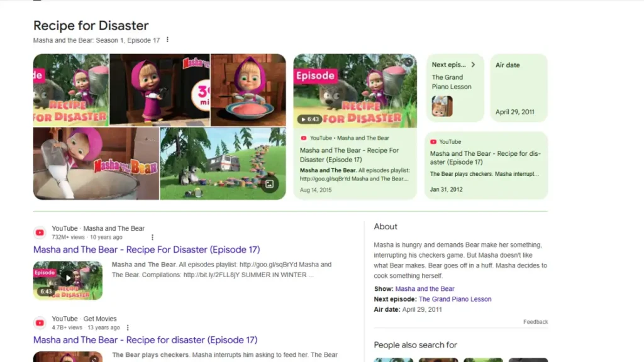Screen dimensions: 644x362
Task: Click the Air date: April 29, 2011 line in About
Action: (408, 309)
